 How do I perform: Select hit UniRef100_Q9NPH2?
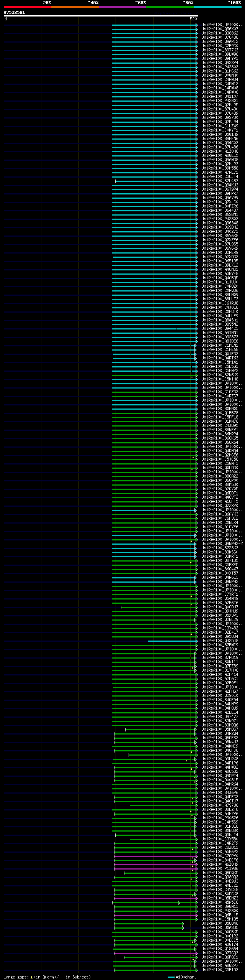tap(220, 582)
